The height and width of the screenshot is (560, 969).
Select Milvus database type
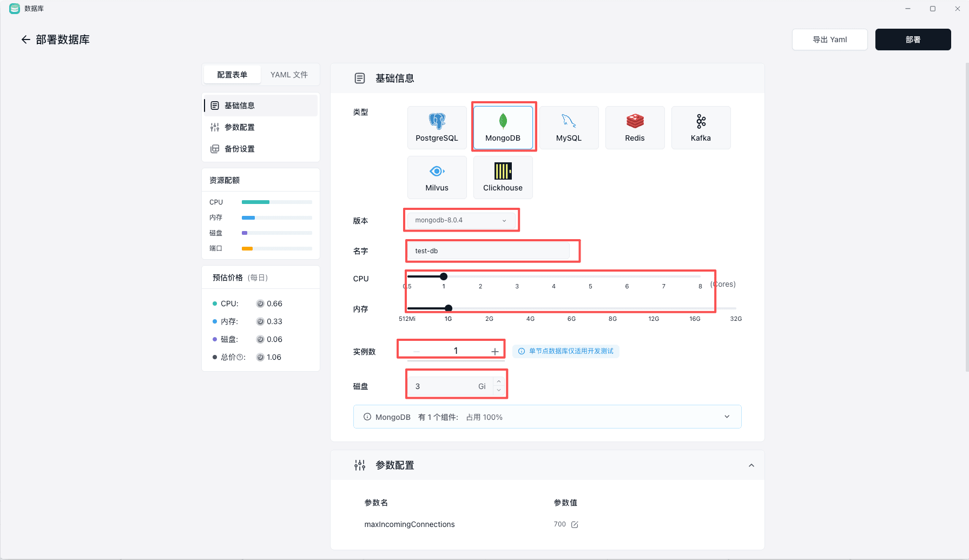[x=437, y=177]
